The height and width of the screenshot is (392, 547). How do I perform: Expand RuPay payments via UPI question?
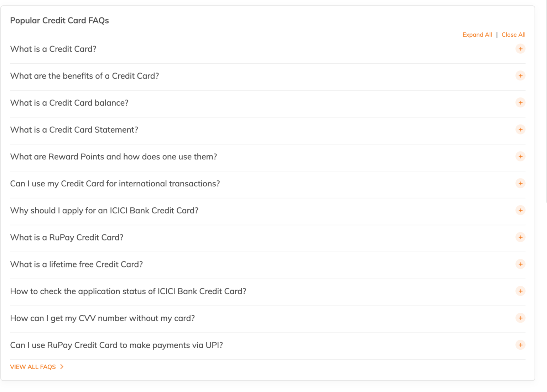point(520,345)
